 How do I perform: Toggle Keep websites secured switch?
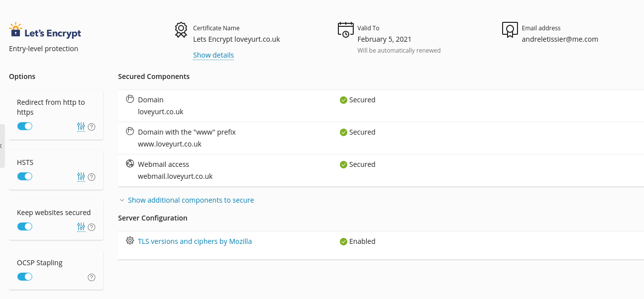[x=25, y=226]
